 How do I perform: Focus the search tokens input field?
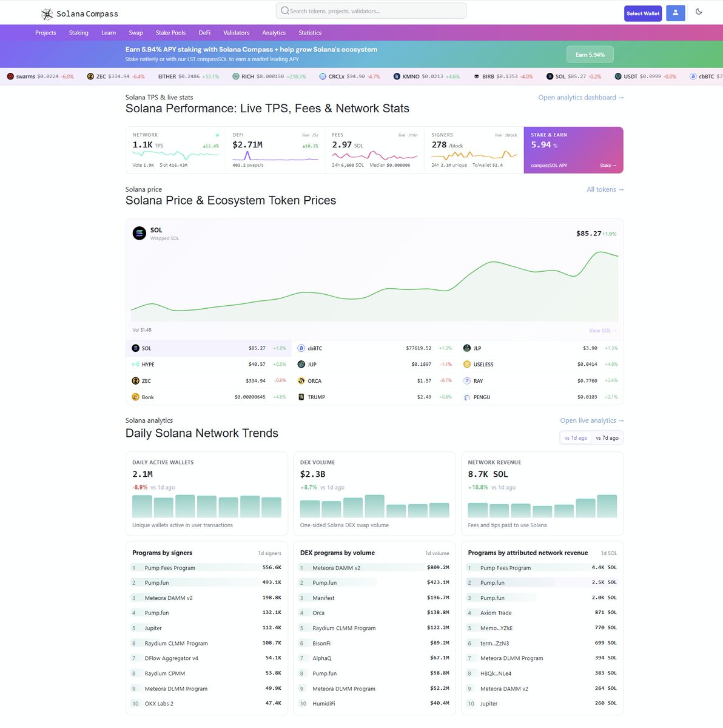(x=371, y=11)
